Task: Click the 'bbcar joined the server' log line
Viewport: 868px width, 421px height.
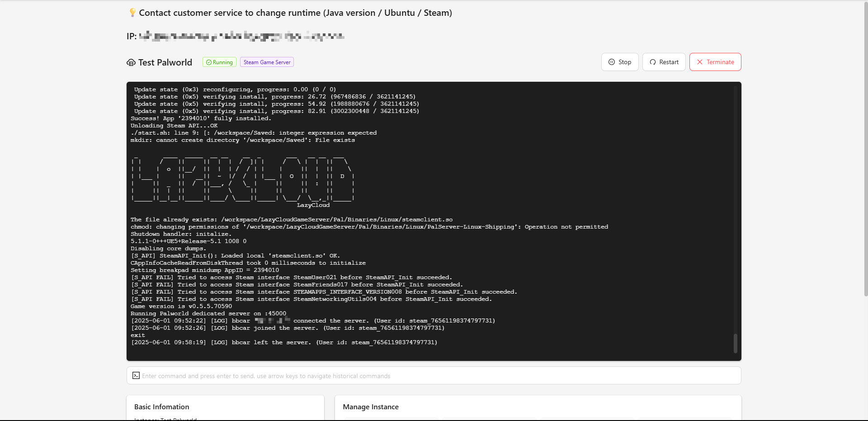Action: click(288, 328)
